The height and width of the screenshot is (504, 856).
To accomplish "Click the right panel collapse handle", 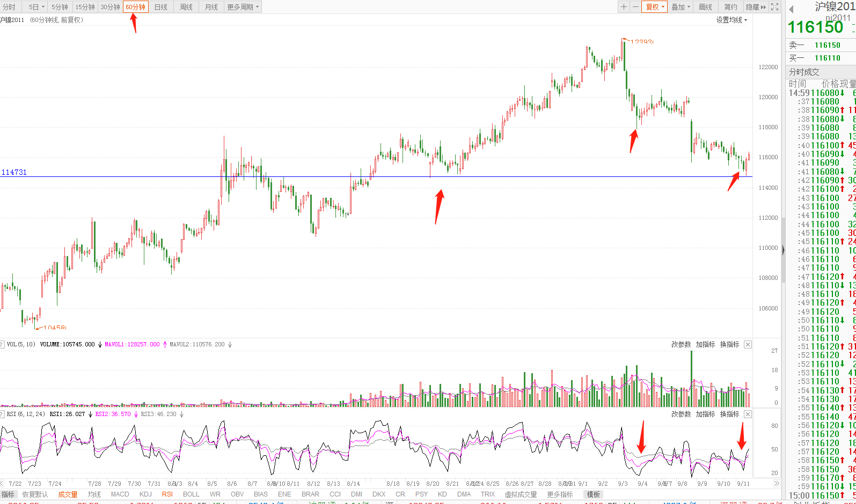I will pyautogui.click(x=783, y=249).
